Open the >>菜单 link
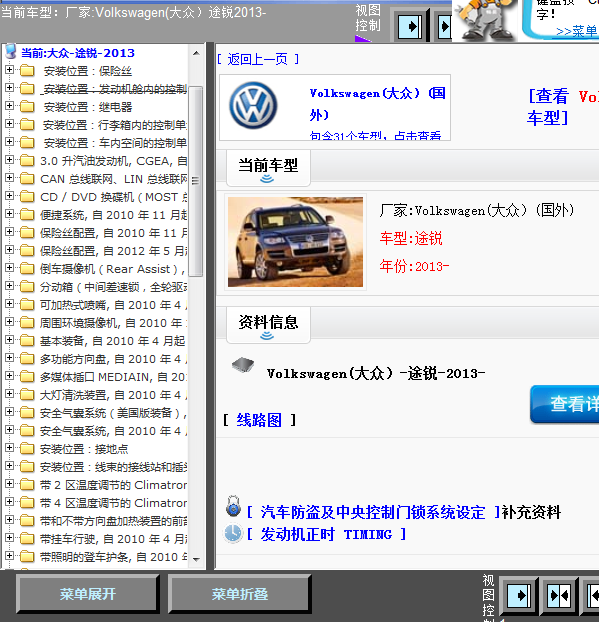Image resolution: width=599 pixels, height=622 pixels. click(x=576, y=31)
